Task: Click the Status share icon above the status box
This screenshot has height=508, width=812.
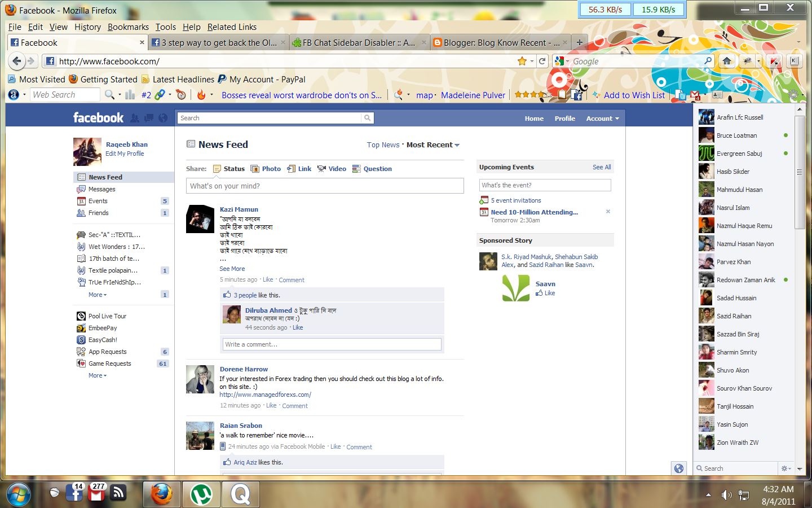Action: [x=217, y=168]
